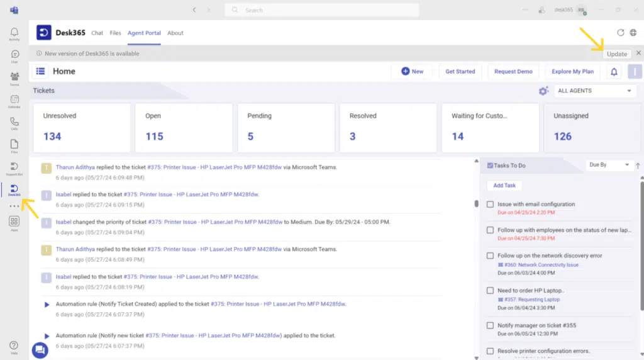Click the Update button
The height and width of the screenshot is (360, 644).
click(x=616, y=54)
